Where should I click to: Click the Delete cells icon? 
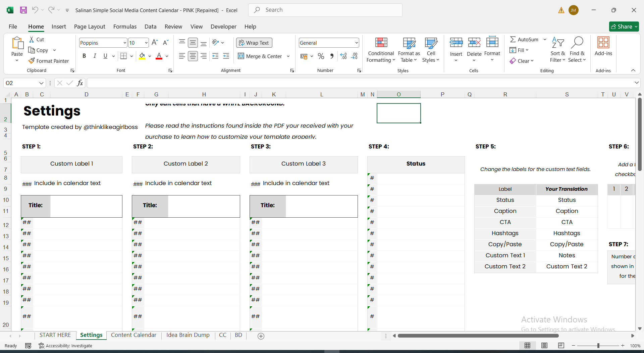[x=474, y=43]
